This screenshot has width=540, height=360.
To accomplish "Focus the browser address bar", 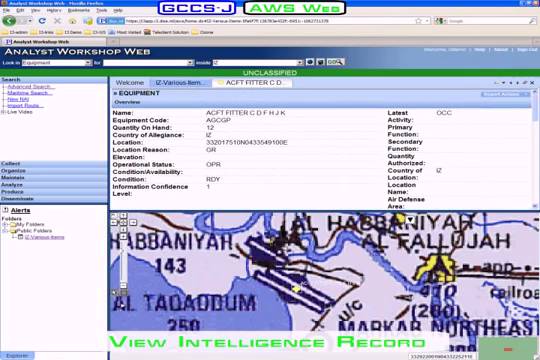I will 269,21.
